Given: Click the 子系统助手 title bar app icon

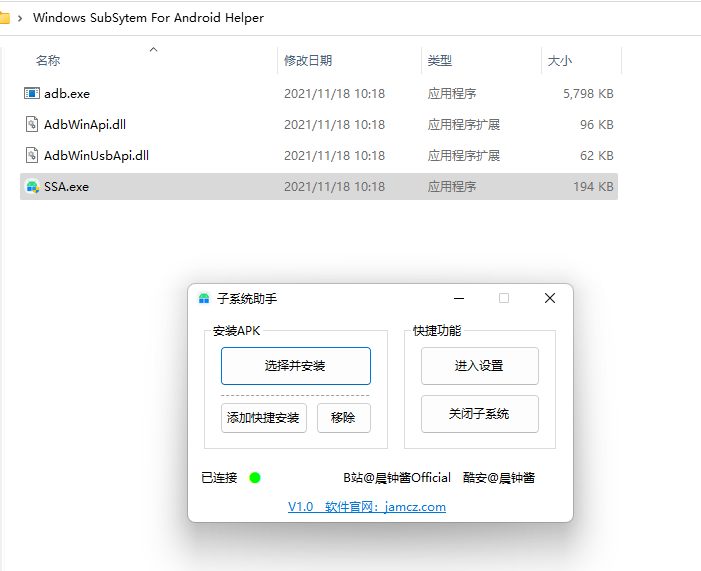Looking at the screenshot, I should (x=204, y=298).
